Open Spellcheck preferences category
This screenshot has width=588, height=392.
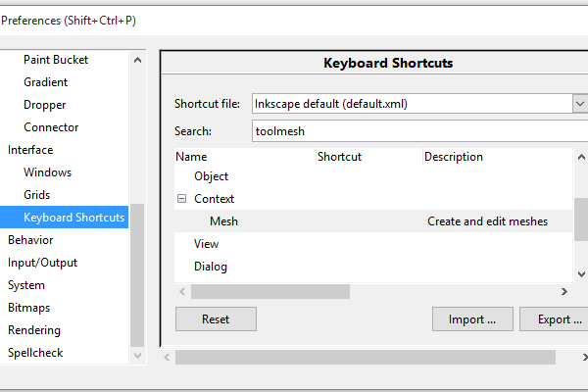[x=35, y=352]
